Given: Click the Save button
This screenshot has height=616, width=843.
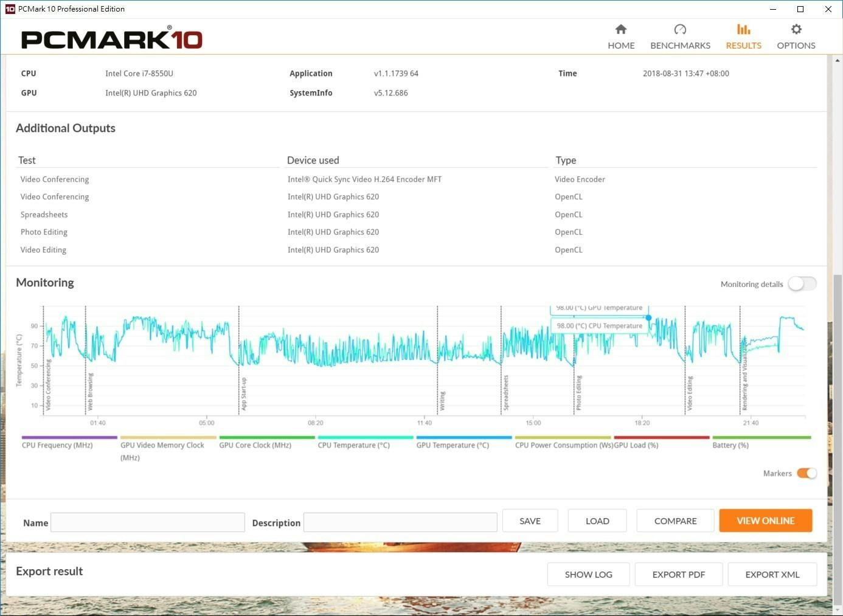Looking at the screenshot, I should point(530,521).
